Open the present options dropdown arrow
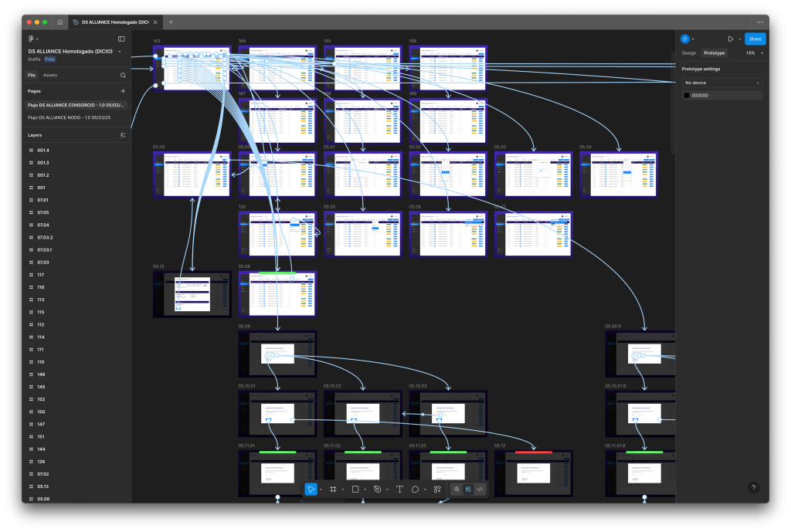791x532 pixels. click(x=740, y=39)
